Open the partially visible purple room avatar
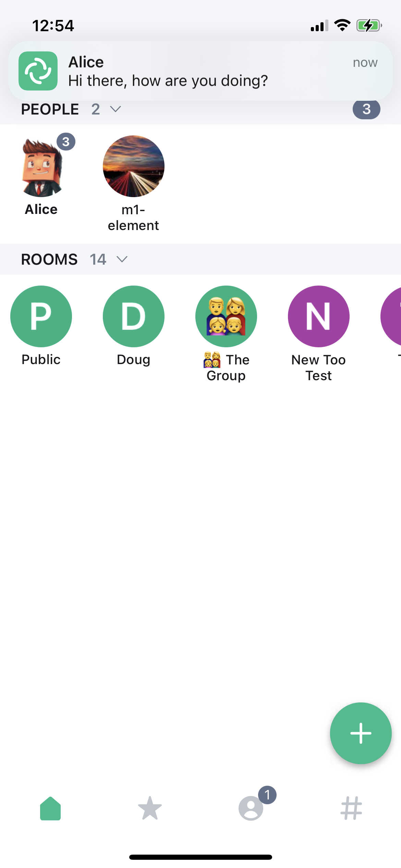Screen dimensions: 401x868 coord(392,316)
